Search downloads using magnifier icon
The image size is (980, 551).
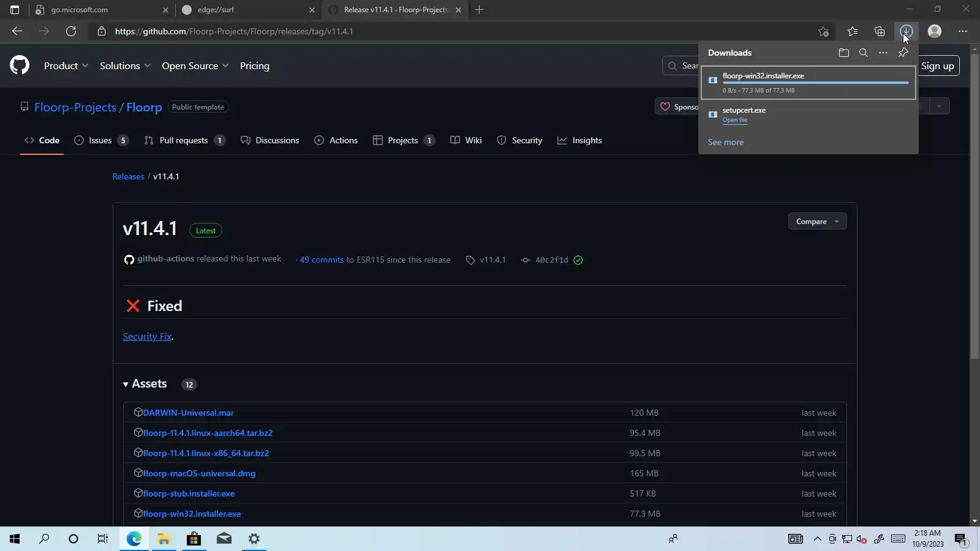coord(864,53)
